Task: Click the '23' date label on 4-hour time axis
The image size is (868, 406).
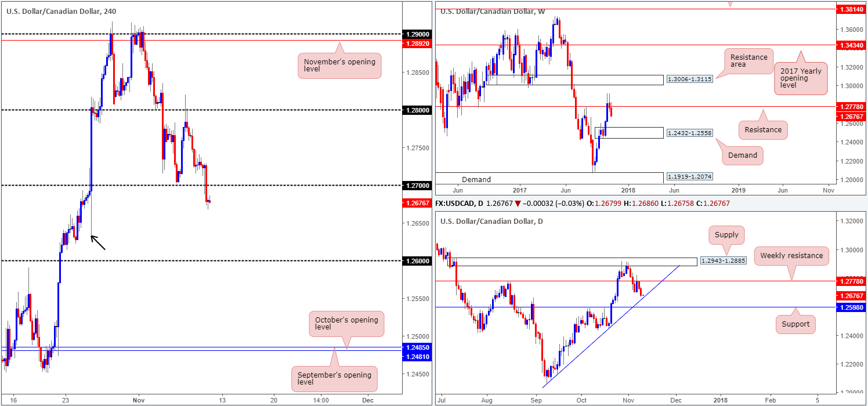Action: pyautogui.click(x=66, y=400)
